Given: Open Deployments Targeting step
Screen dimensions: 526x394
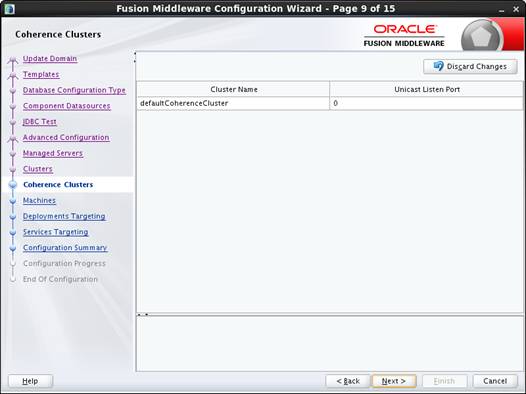Looking at the screenshot, I should pos(64,216).
